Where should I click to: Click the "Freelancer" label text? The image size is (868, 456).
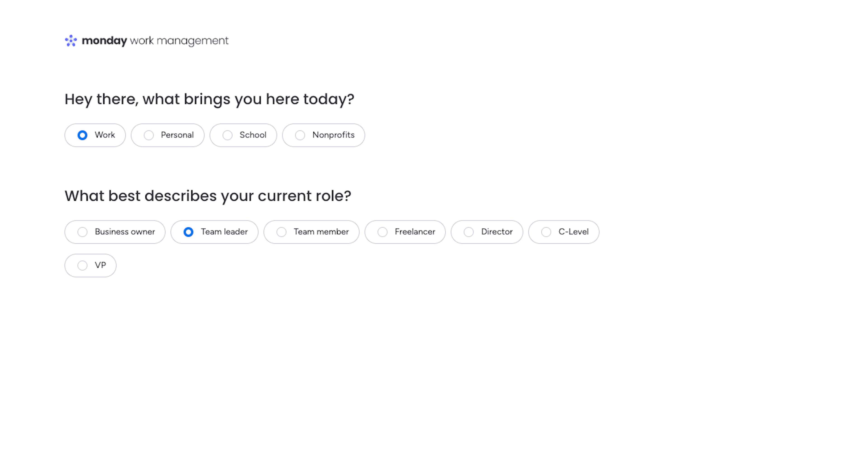[x=415, y=232]
